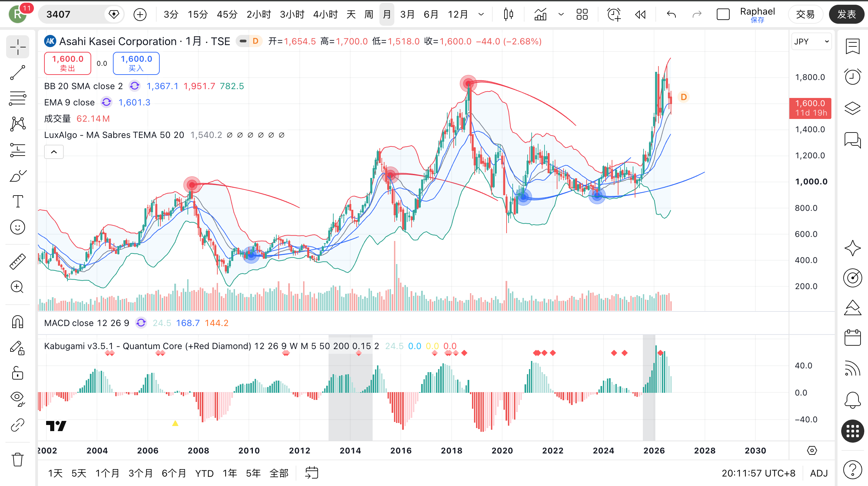The image size is (868, 486).
Task: Select the 天 daily interval
Action: [351, 14]
